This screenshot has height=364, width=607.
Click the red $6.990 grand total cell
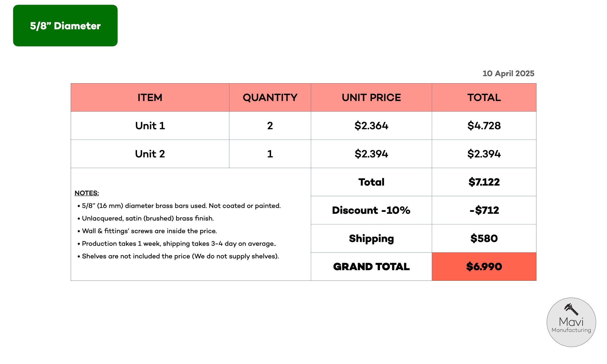[484, 266]
